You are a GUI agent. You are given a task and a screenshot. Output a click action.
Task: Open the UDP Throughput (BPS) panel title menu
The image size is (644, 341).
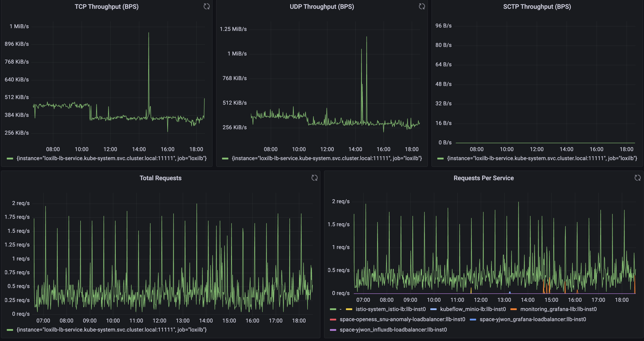tap(322, 7)
